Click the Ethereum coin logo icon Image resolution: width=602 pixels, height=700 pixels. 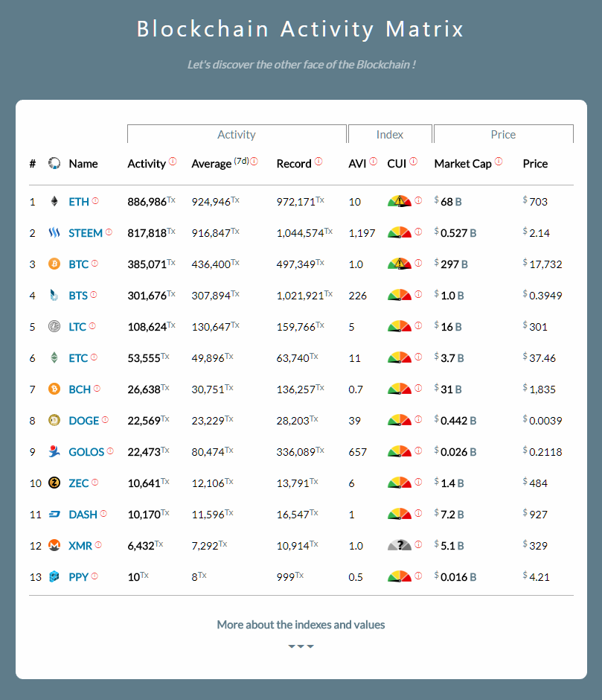pos(54,201)
